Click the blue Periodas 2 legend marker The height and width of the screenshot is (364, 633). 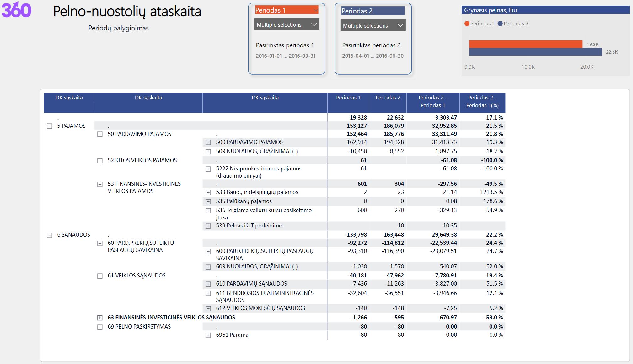tap(500, 24)
